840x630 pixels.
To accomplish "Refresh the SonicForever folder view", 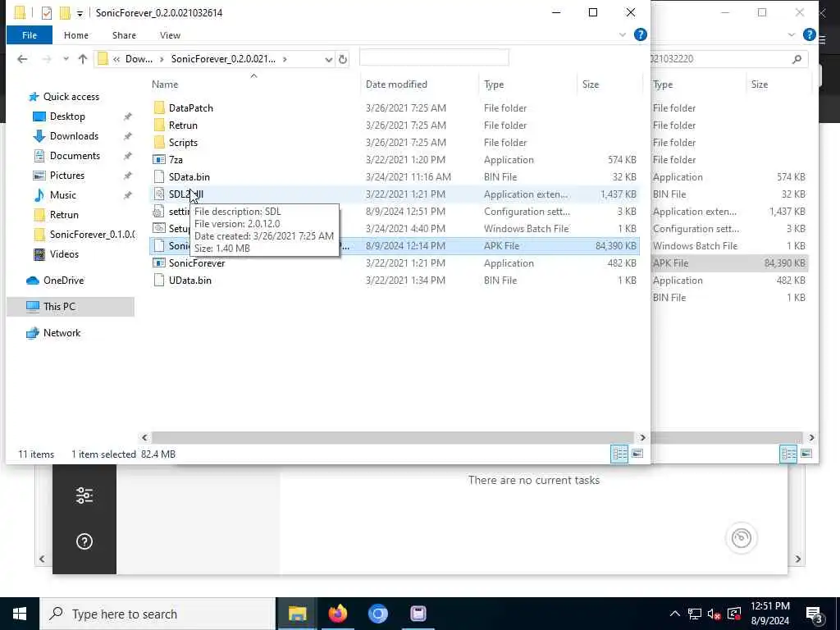I will 343,59.
